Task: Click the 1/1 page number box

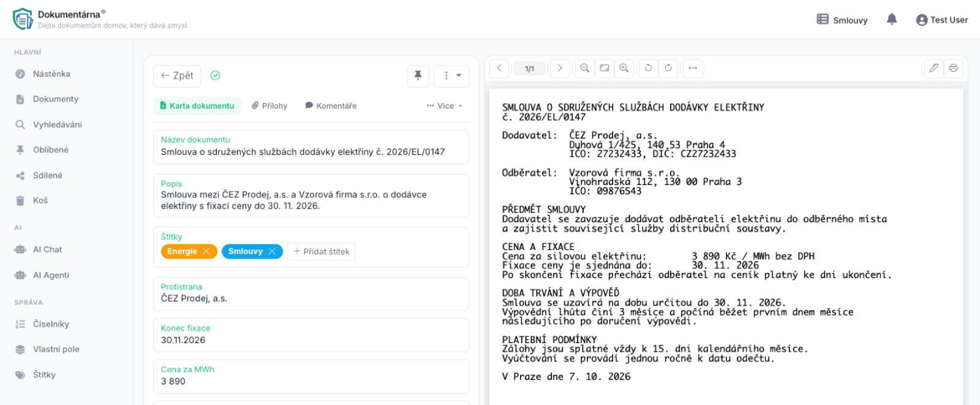Action: 530,69
